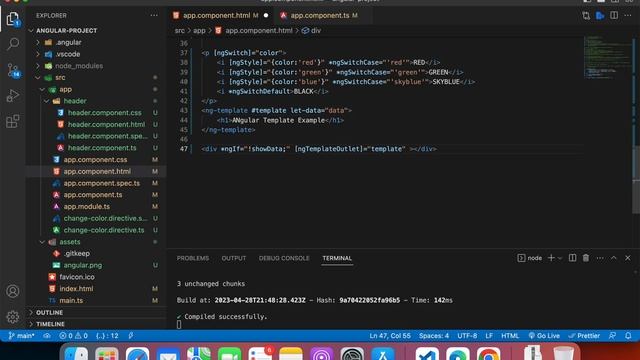Viewport: 640px width, 360px height.
Task: Open terminal panel more actions
Action: [600, 258]
